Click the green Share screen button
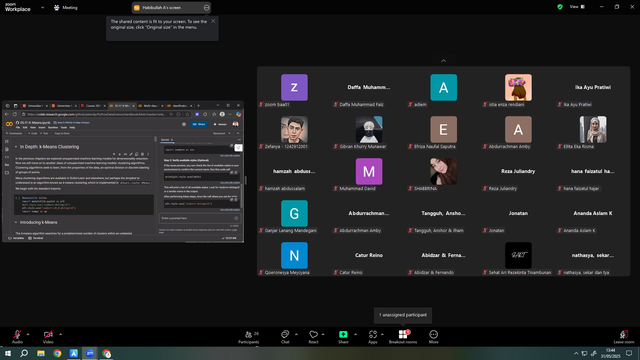Image resolution: width=640 pixels, height=360 pixels. (x=343, y=337)
